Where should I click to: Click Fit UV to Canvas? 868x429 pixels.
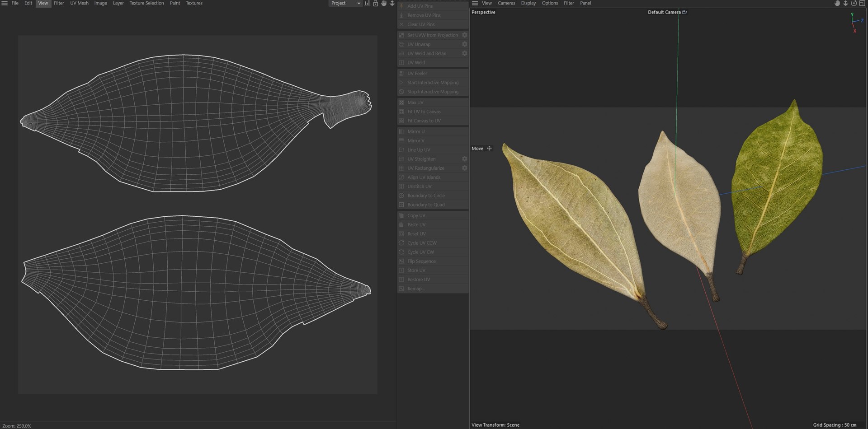(433, 112)
